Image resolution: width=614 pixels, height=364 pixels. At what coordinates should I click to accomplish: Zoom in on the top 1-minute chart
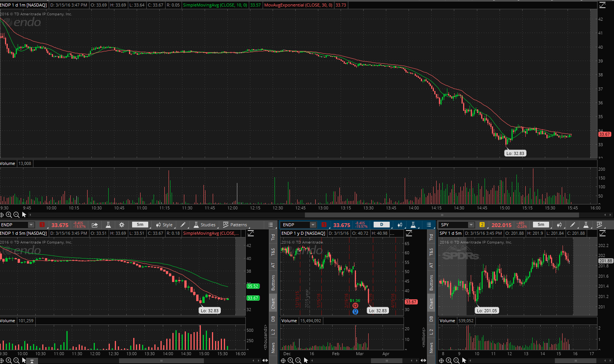coord(9,215)
